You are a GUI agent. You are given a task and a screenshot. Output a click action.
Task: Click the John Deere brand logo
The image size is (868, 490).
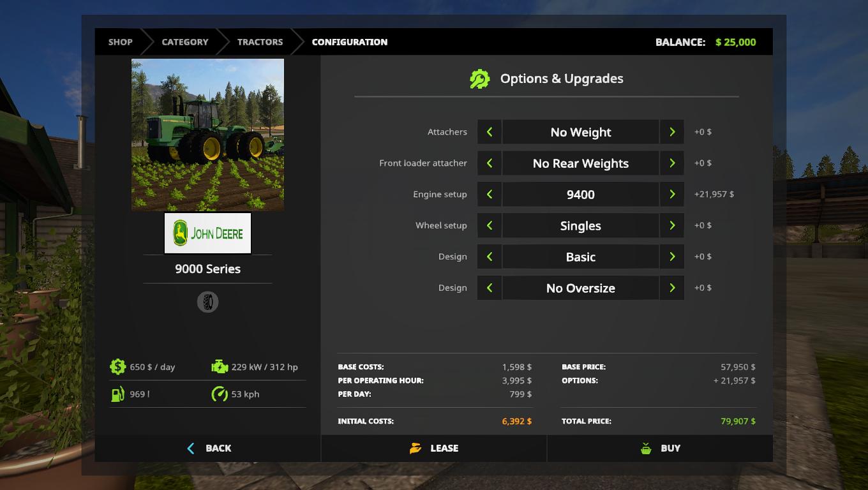pyautogui.click(x=207, y=234)
